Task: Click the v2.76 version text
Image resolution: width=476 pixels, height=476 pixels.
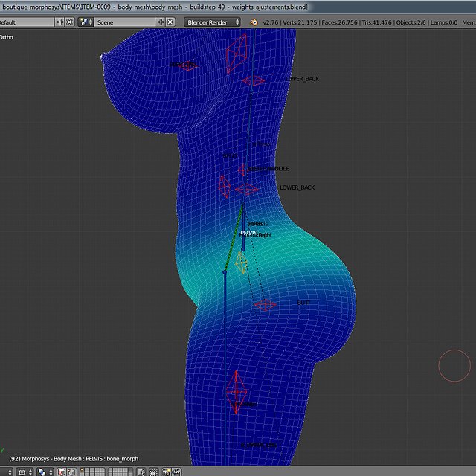Action: 271,22
